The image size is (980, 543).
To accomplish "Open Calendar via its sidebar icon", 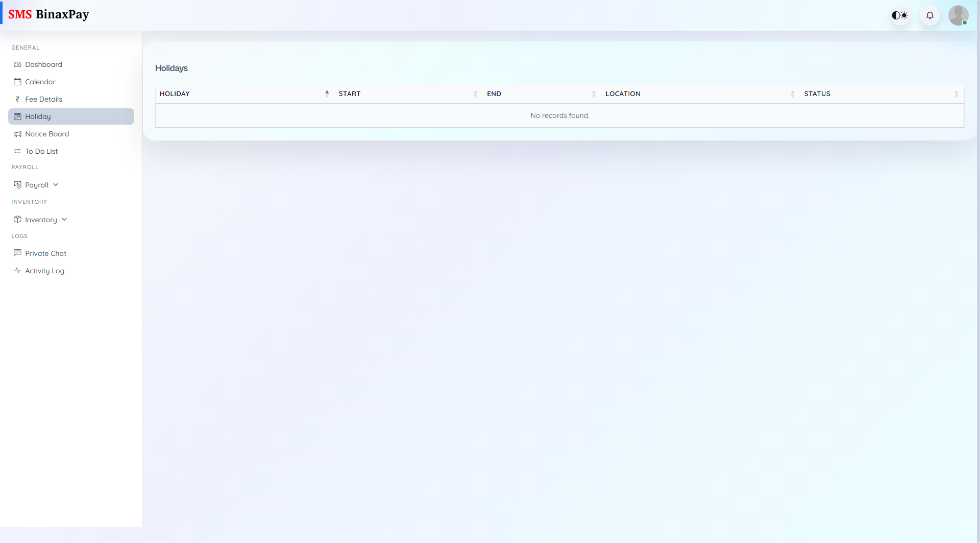I will (x=17, y=81).
